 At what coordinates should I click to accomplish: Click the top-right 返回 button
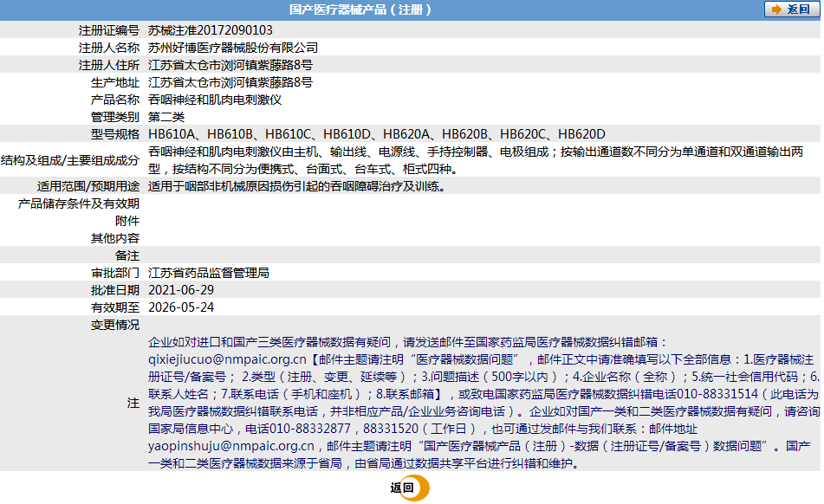click(792, 10)
